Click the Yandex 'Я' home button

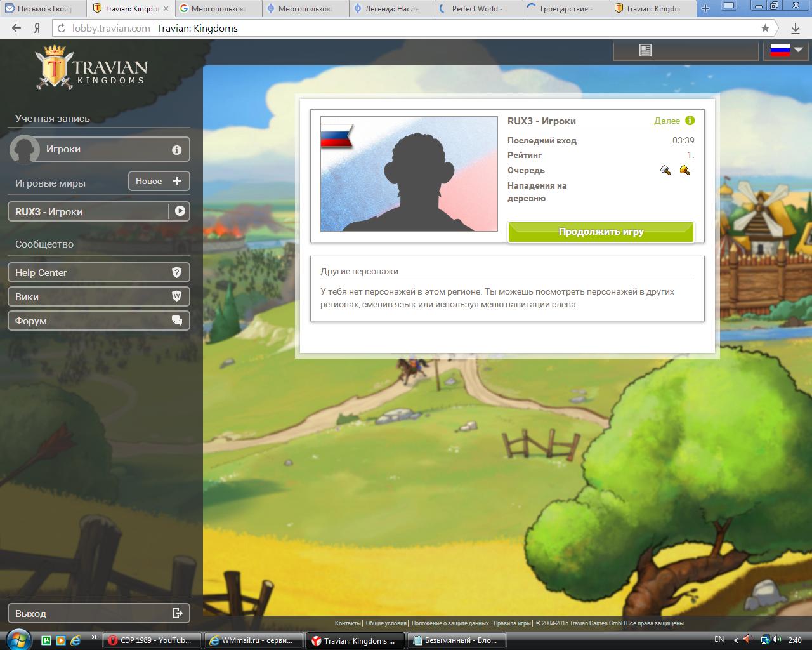click(x=37, y=28)
